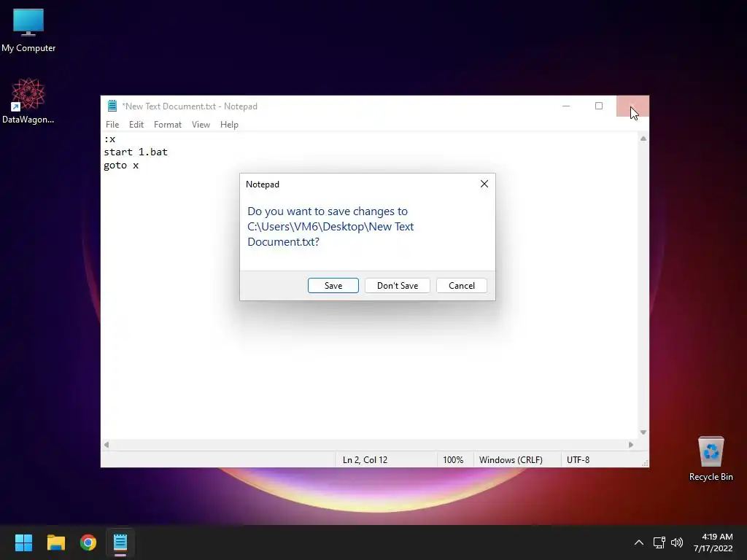
Task: Open the Windows Start menu
Action: (x=23, y=542)
